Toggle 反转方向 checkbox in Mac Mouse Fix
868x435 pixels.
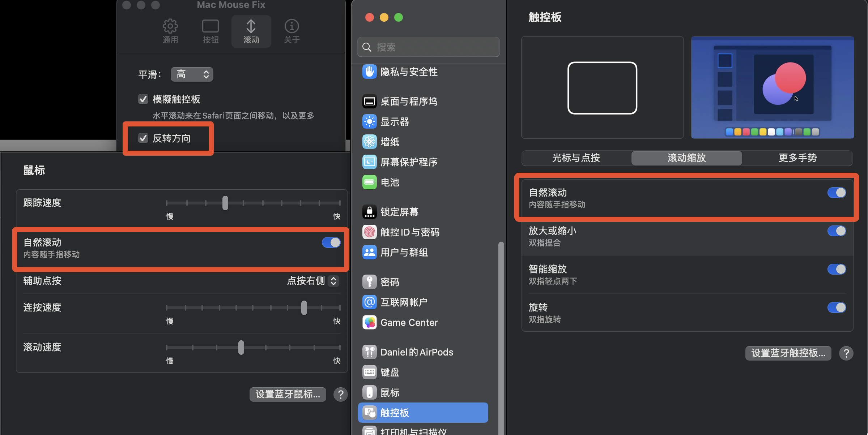click(143, 138)
